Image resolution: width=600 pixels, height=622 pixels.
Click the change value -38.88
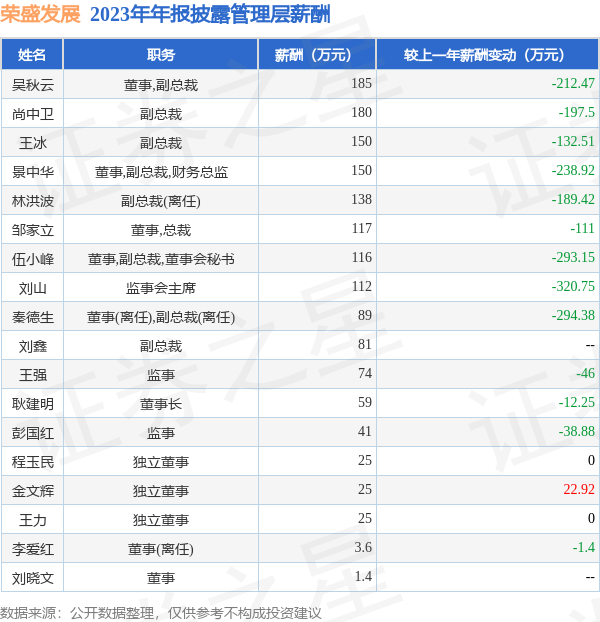pos(577,431)
